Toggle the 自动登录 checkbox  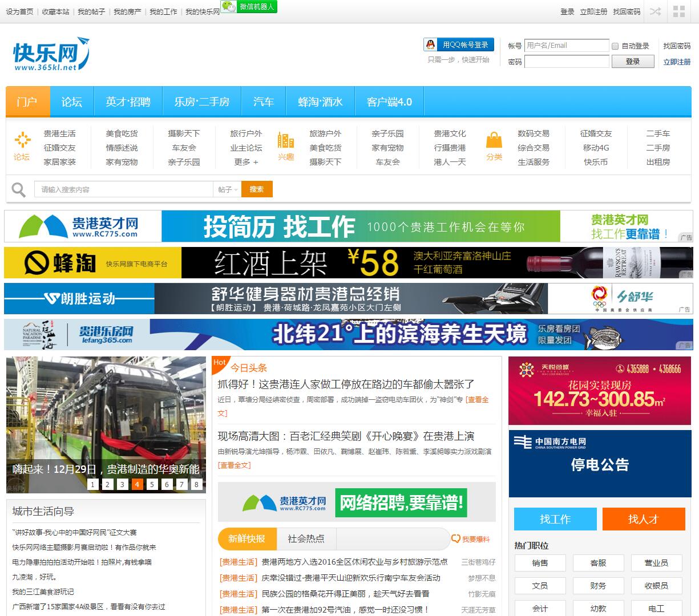(615, 46)
